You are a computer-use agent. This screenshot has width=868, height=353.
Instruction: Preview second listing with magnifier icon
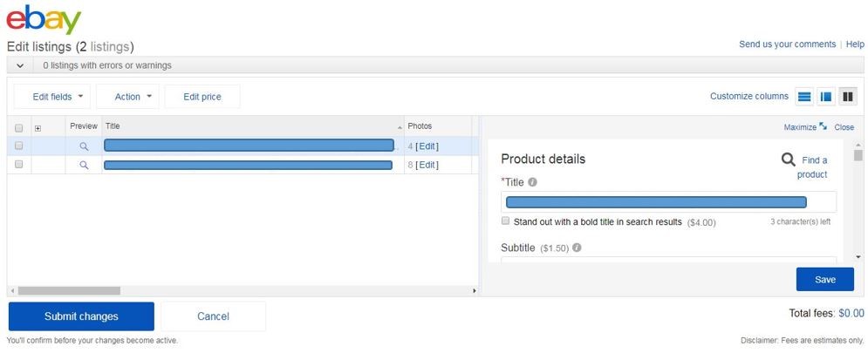pyautogui.click(x=84, y=165)
